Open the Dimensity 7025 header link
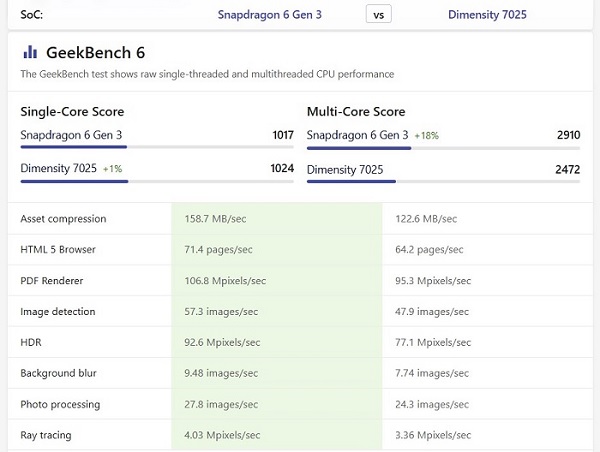This screenshot has width=600, height=452. 487,15
